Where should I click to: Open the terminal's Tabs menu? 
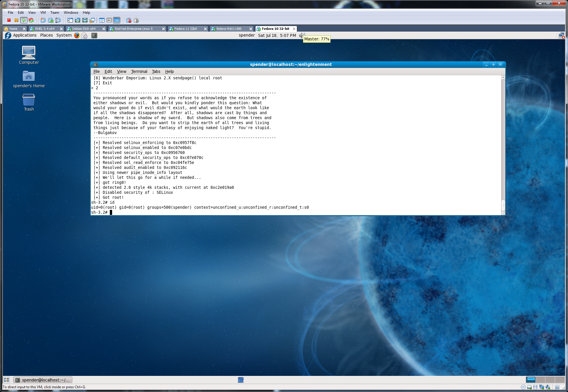pos(156,71)
